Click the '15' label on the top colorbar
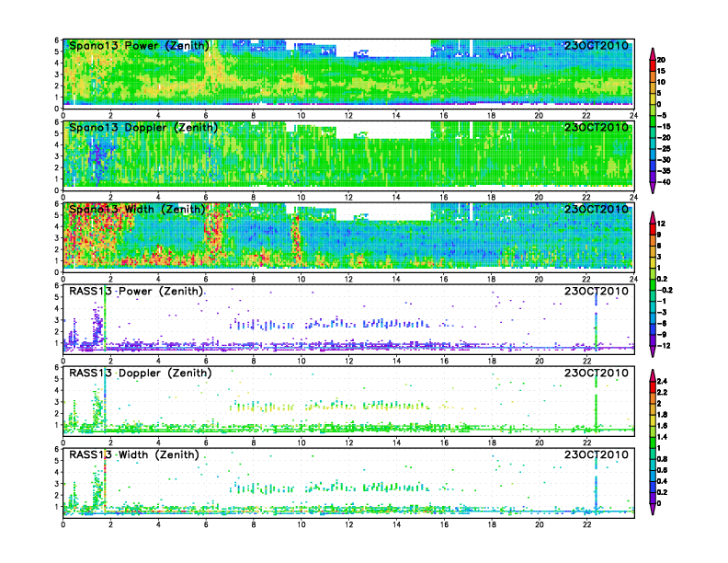 tap(661, 71)
